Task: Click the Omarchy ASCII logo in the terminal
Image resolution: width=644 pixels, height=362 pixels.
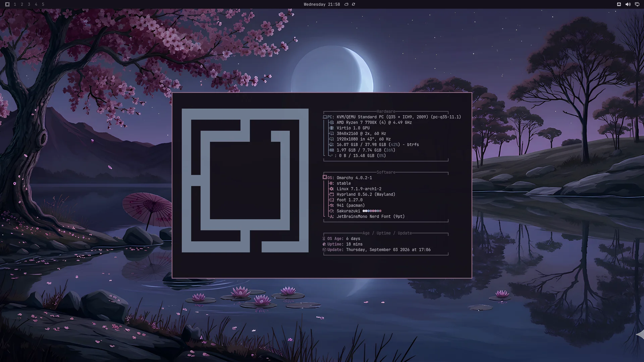Action: pyautogui.click(x=245, y=180)
